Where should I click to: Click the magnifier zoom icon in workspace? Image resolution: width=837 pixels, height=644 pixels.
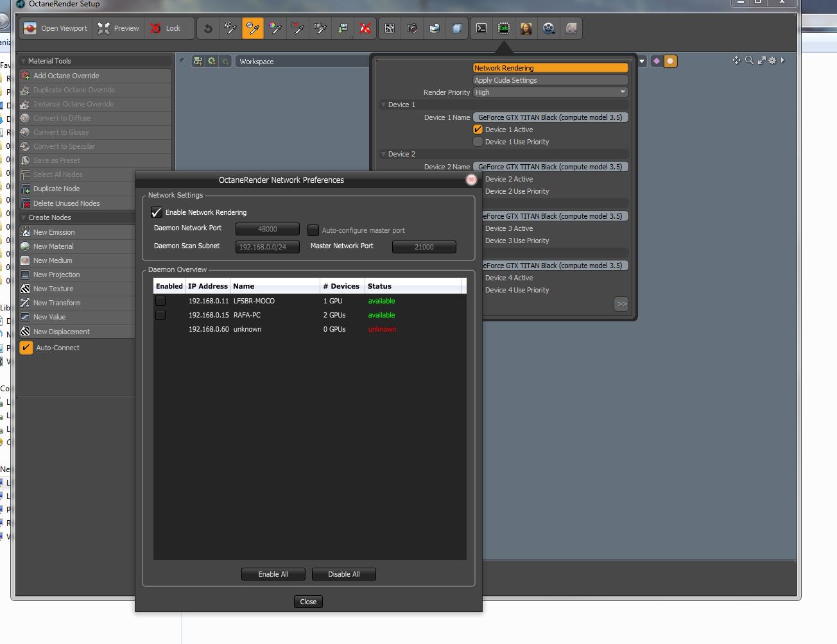[x=749, y=60]
